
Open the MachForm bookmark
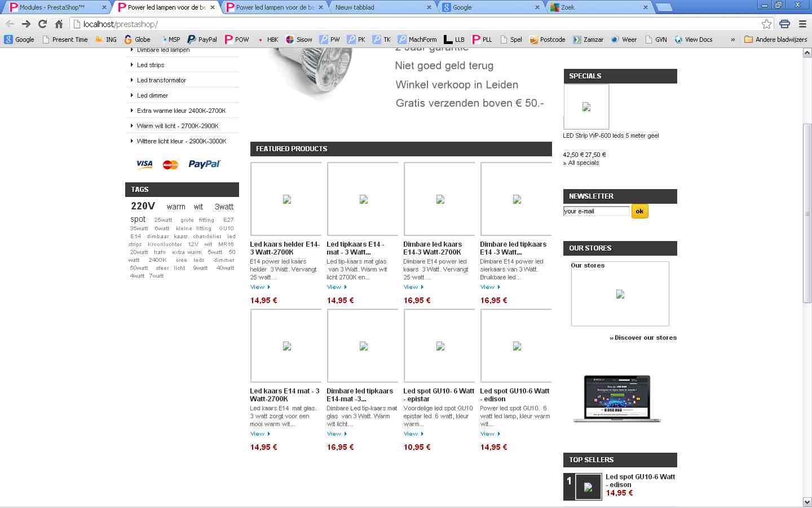(417, 40)
